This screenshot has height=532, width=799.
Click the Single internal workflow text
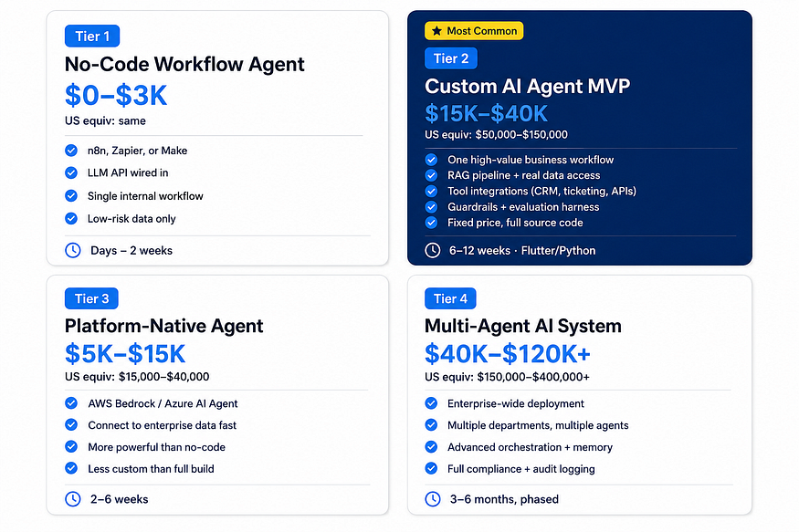145,196
